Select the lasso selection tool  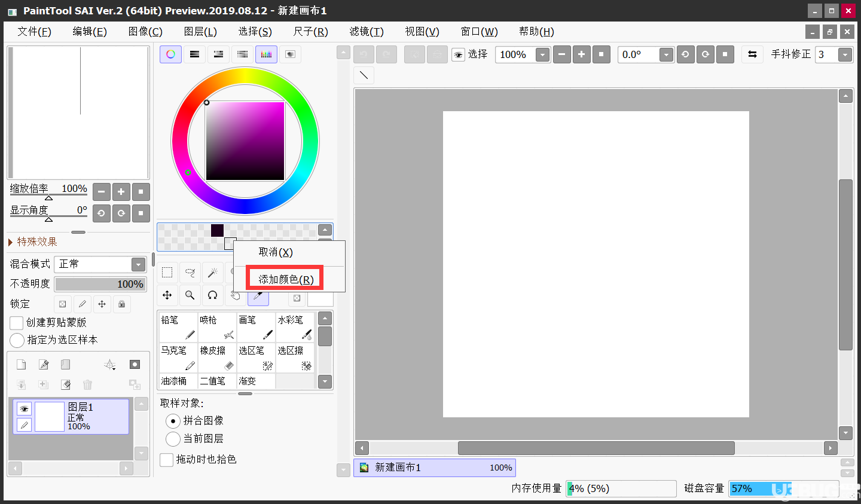pos(190,273)
